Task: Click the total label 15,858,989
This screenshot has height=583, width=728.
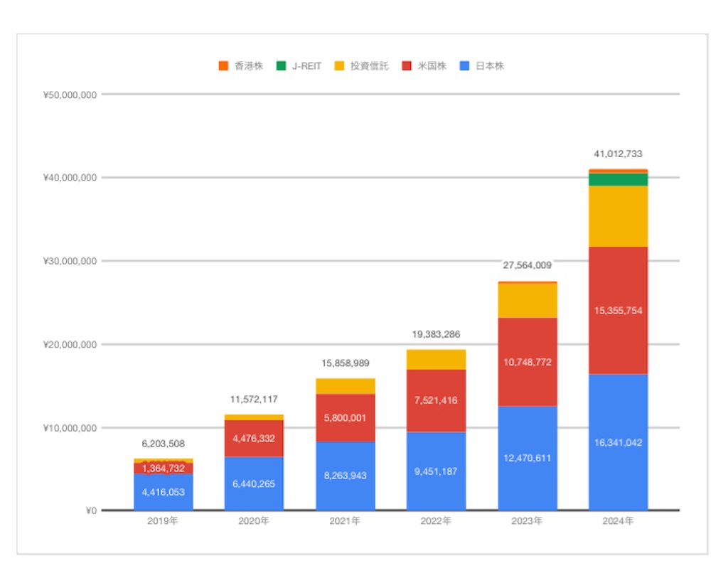Action: tap(346, 363)
